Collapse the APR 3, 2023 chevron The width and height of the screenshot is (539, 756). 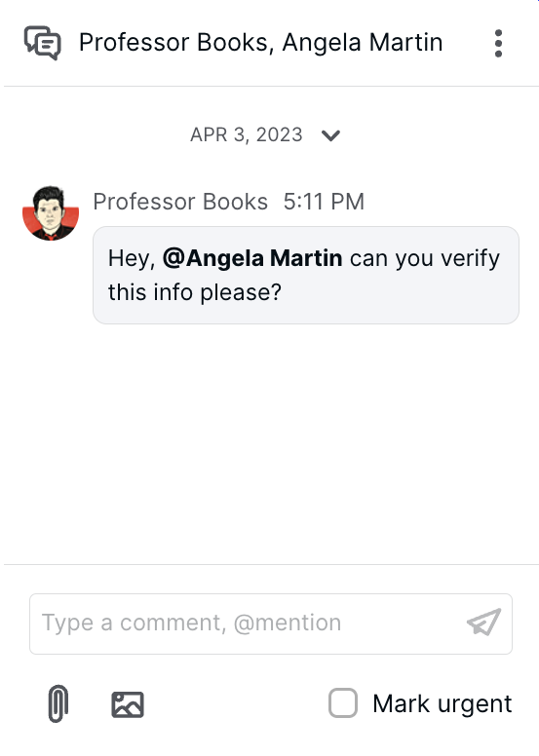tap(331, 135)
